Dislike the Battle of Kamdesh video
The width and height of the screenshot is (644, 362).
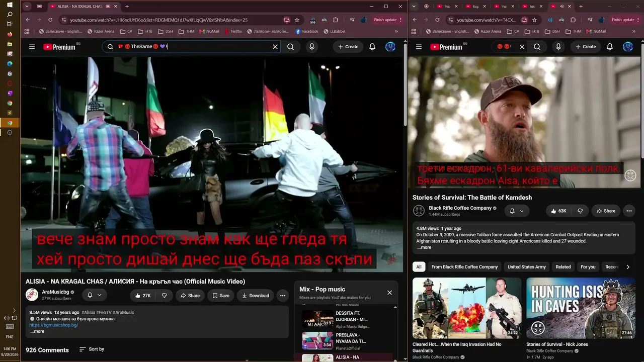point(580,211)
